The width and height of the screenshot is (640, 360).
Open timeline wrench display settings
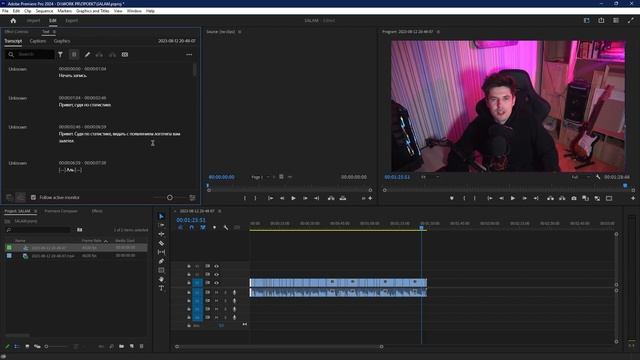[226, 227]
